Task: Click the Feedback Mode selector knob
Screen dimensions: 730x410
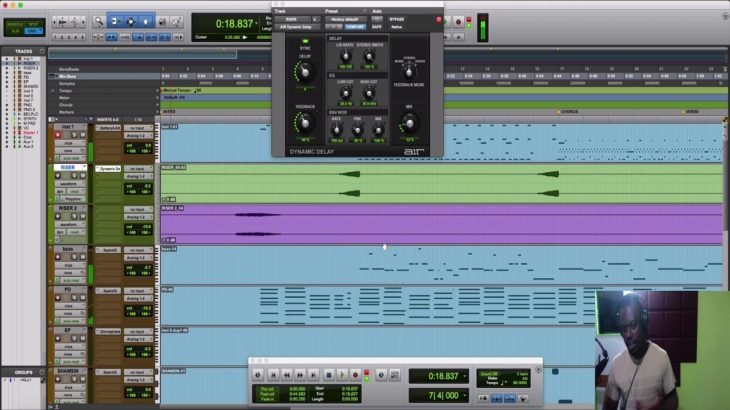Action: [x=409, y=72]
